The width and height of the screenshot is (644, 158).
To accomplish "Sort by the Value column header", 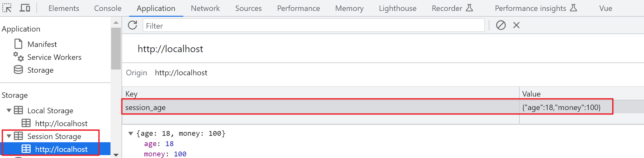I will coord(582,94).
